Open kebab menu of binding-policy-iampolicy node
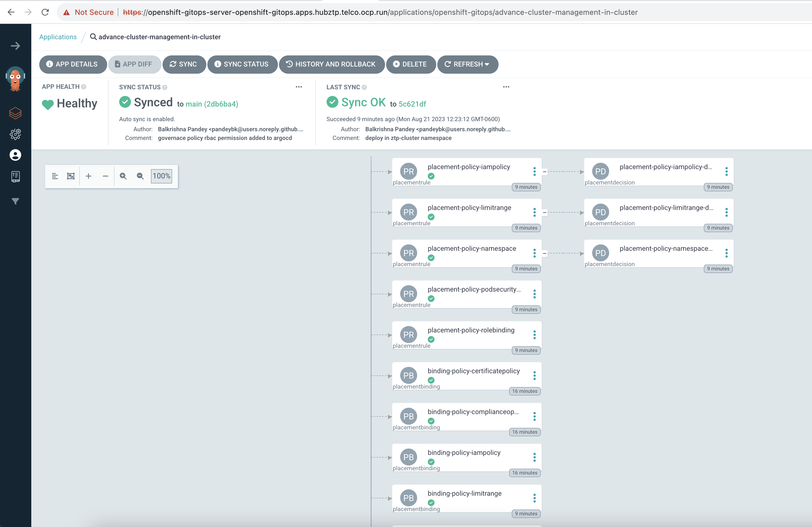 534,457
